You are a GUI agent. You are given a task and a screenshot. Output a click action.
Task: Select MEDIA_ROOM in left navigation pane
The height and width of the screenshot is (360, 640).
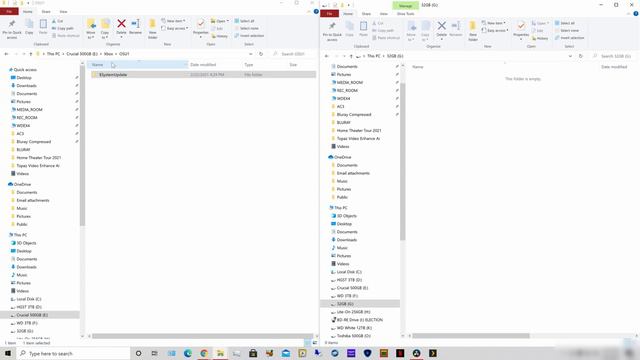(x=29, y=109)
